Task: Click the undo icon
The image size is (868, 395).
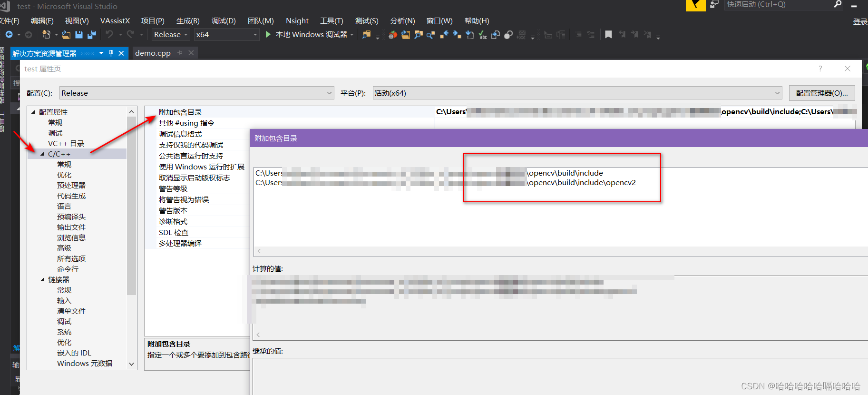Action: point(109,34)
